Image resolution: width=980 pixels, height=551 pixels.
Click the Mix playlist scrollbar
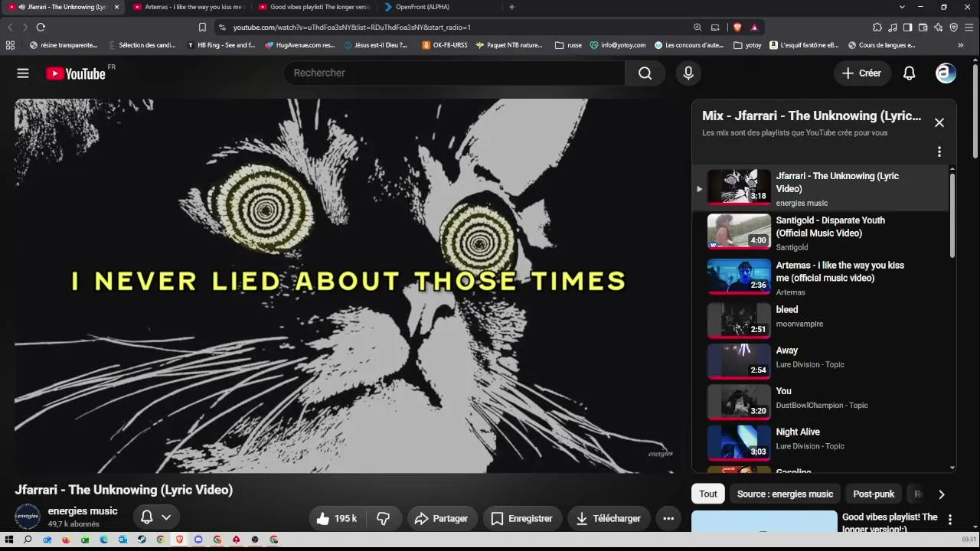[x=952, y=214]
